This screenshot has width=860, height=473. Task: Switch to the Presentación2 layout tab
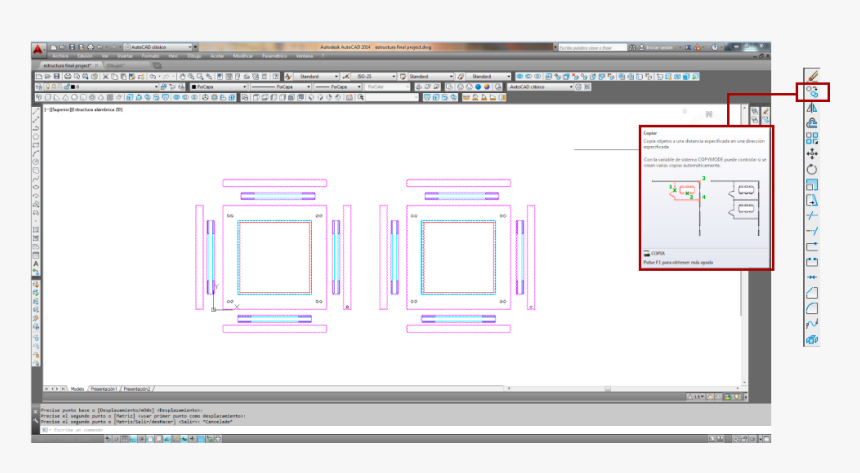point(137,389)
